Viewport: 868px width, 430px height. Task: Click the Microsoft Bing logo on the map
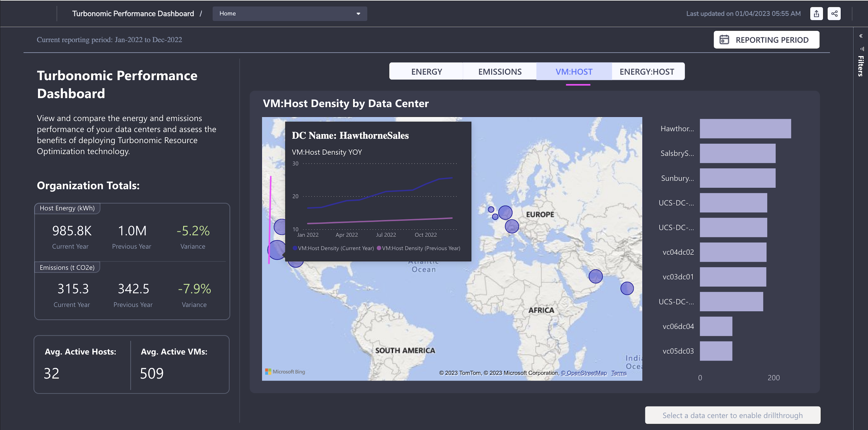pyautogui.click(x=285, y=371)
